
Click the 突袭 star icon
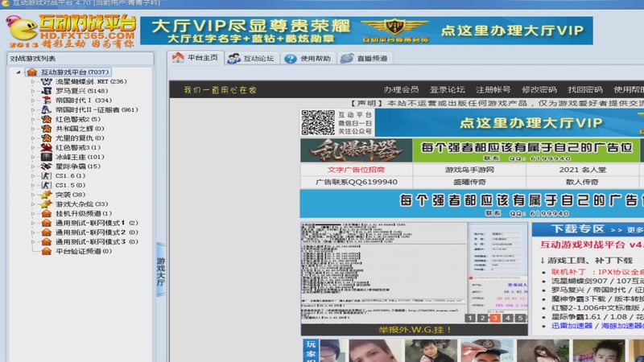click(x=47, y=195)
